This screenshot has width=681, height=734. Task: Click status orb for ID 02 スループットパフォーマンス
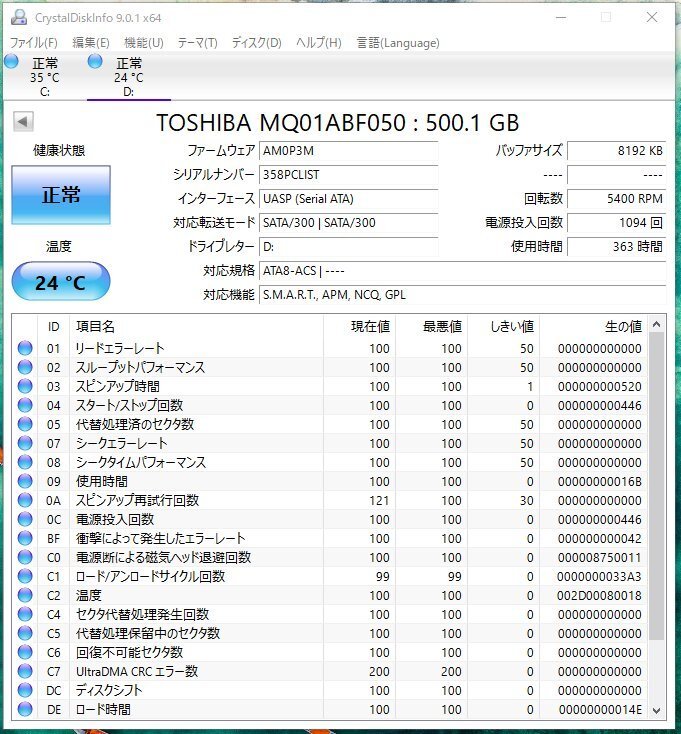[25, 367]
